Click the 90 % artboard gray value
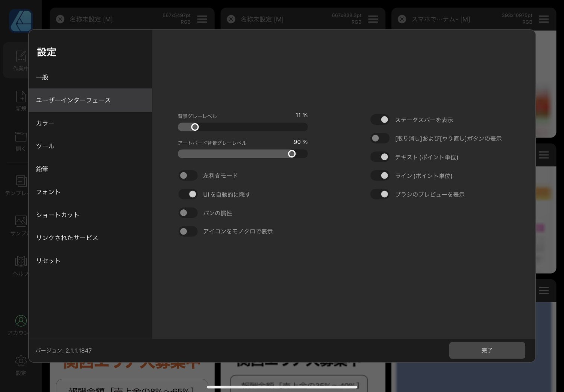 [301, 142]
